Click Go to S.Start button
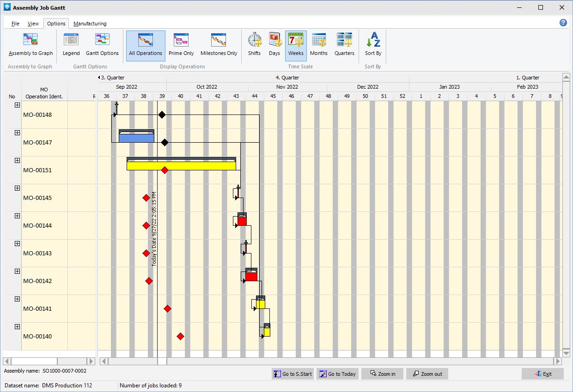 (293, 374)
